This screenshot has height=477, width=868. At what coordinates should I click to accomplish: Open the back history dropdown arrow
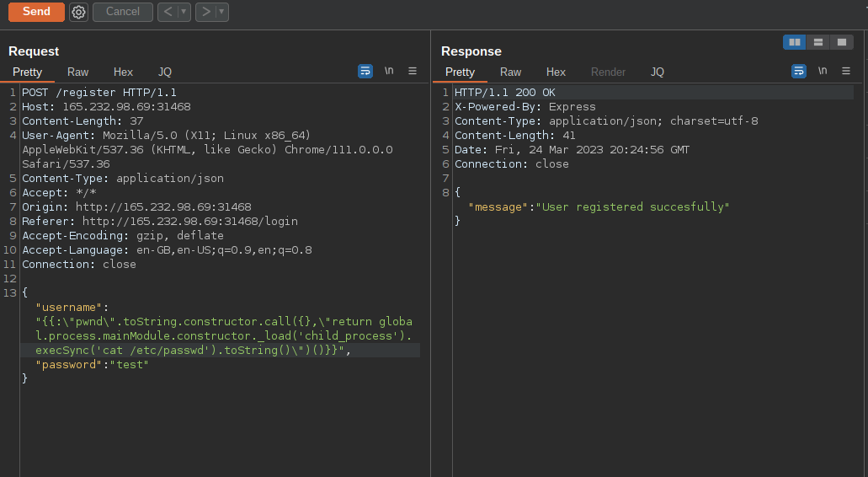(x=184, y=12)
